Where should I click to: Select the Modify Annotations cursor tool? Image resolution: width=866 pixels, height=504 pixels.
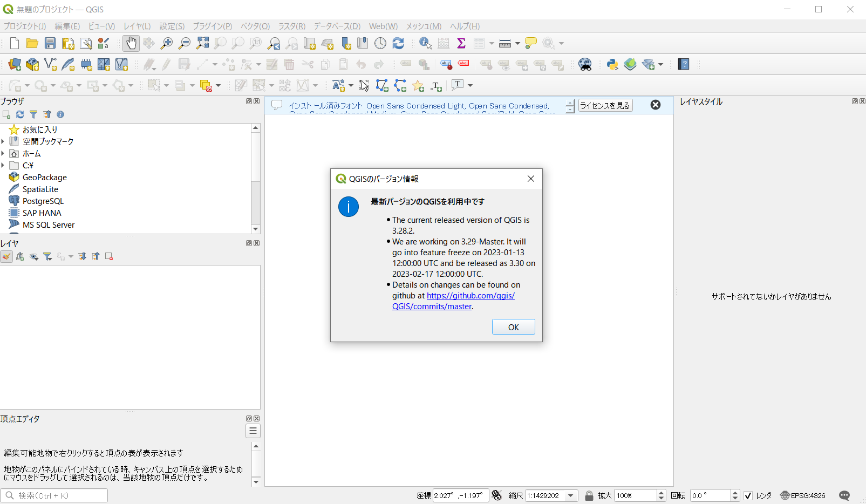click(364, 85)
